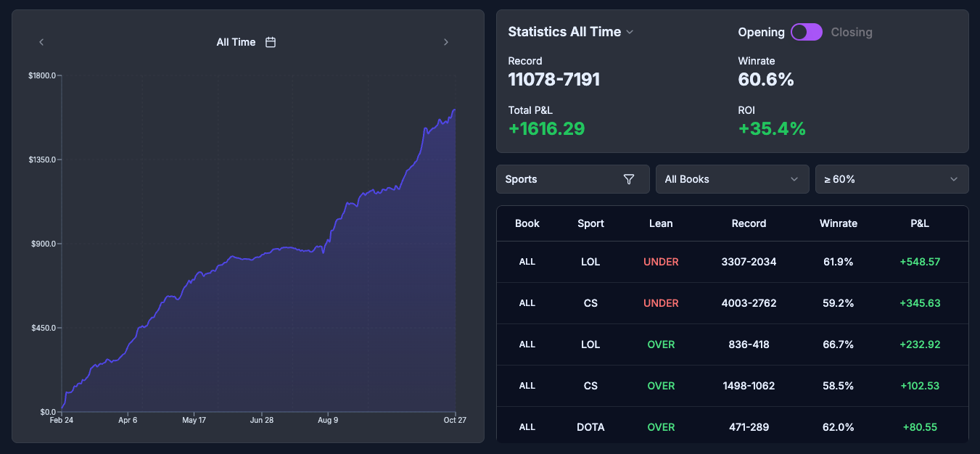
Task: Go to the previous chart period arrow
Action: (41, 42)
